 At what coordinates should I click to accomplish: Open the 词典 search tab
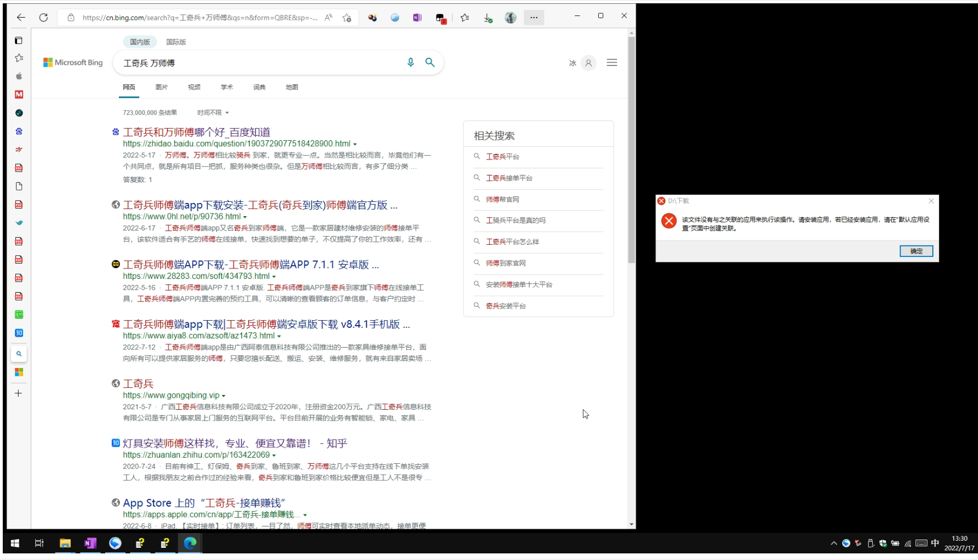tap(259, 87)
